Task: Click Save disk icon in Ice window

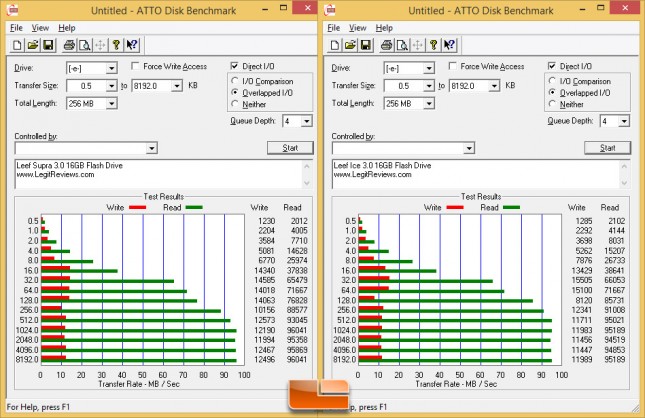Action: (x=366, y=45)
